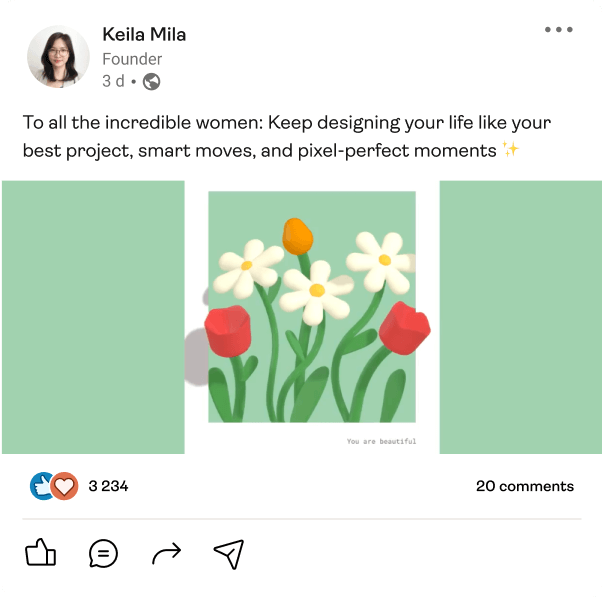The width and height of the screenshot is (602, 598).
Task: Go to previous image via left green panel
Action: [92, 317]
